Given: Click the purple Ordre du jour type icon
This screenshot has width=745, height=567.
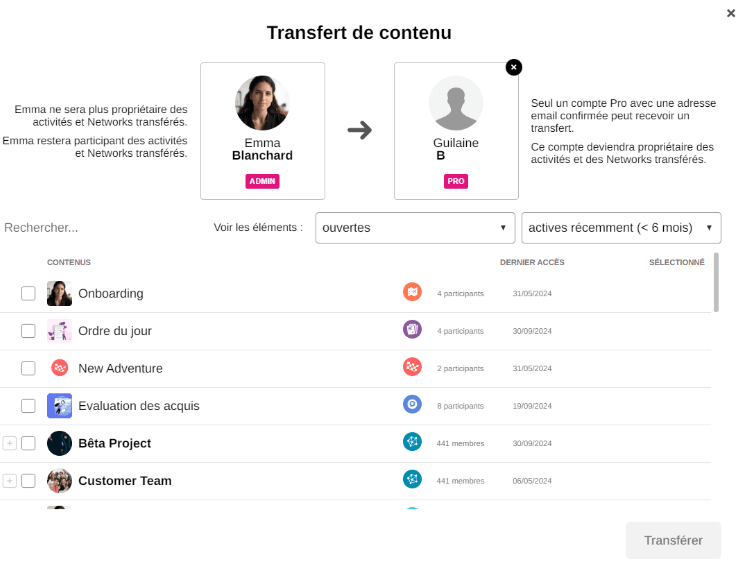Looking at the screenshot, I should pos(412,329).
